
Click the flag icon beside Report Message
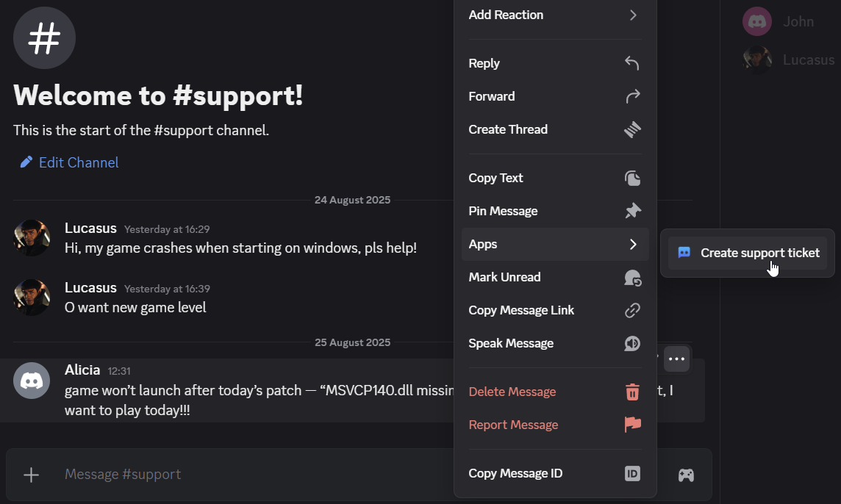click(x=632, y=425)
